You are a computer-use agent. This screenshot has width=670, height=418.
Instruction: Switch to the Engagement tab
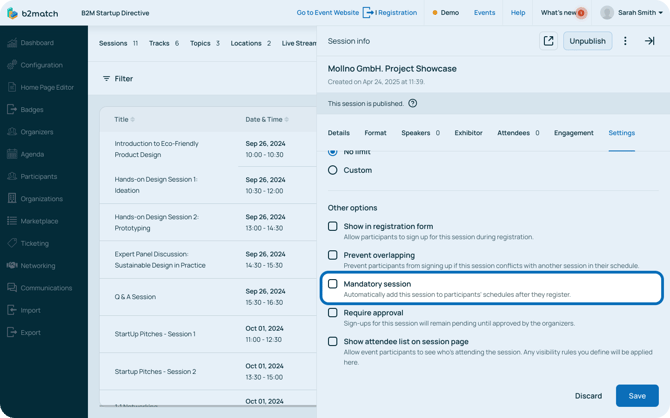tap(573, 133)
